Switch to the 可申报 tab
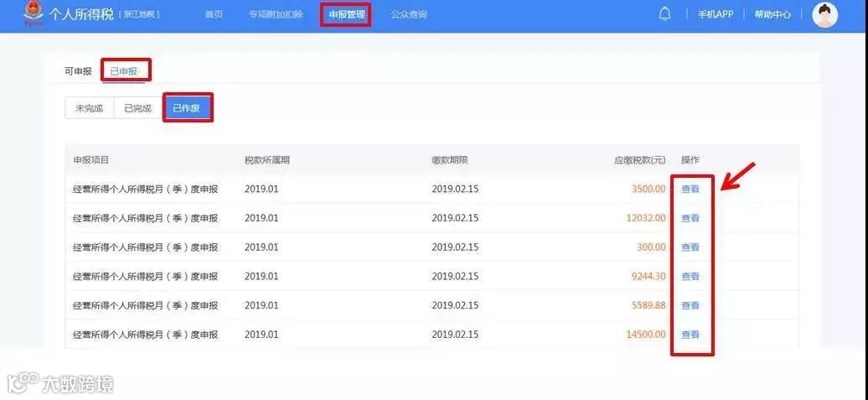Viewport: 868px width, 400px height. tap(78, 71)
